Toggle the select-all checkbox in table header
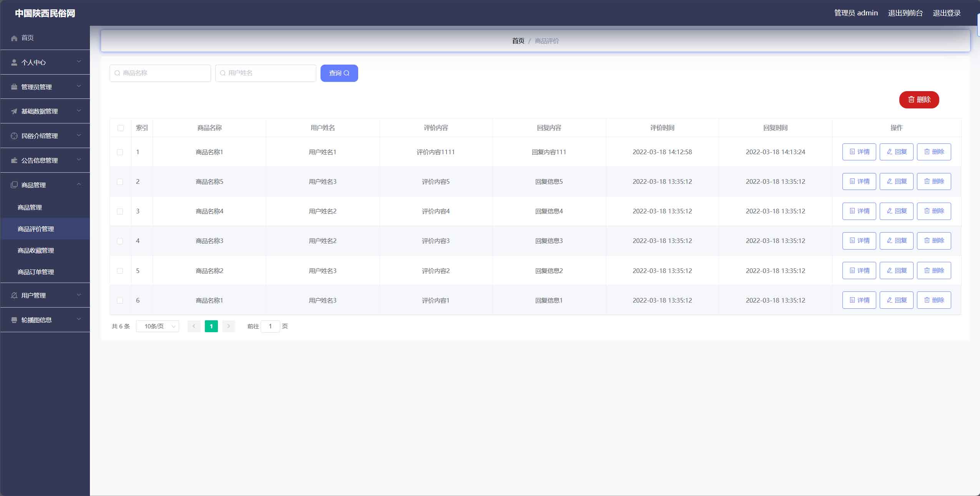980x496 pixels. coord(121,128)
